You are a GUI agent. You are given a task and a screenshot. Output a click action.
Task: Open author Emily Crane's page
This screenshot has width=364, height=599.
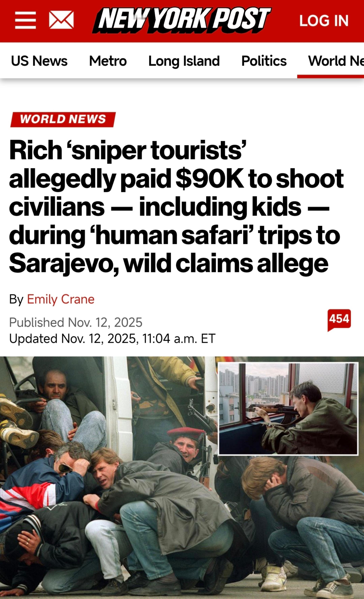click(61, 299)
